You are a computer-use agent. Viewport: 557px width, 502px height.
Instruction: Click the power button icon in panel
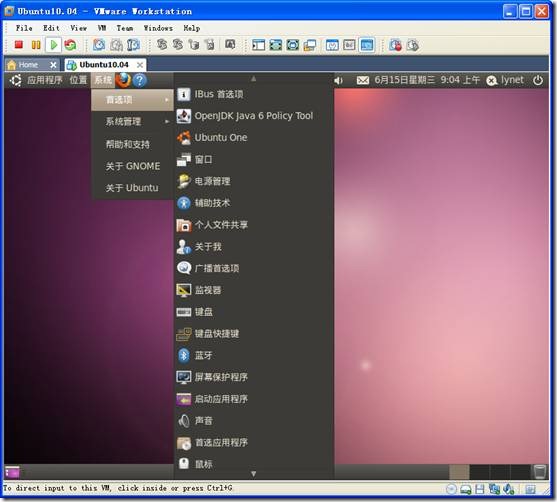538,80
